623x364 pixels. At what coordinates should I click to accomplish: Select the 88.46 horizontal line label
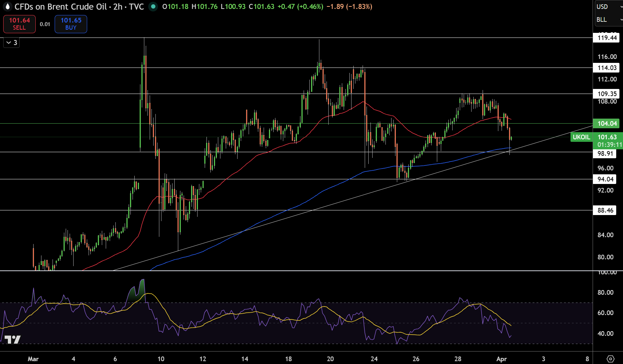(605, 210)
